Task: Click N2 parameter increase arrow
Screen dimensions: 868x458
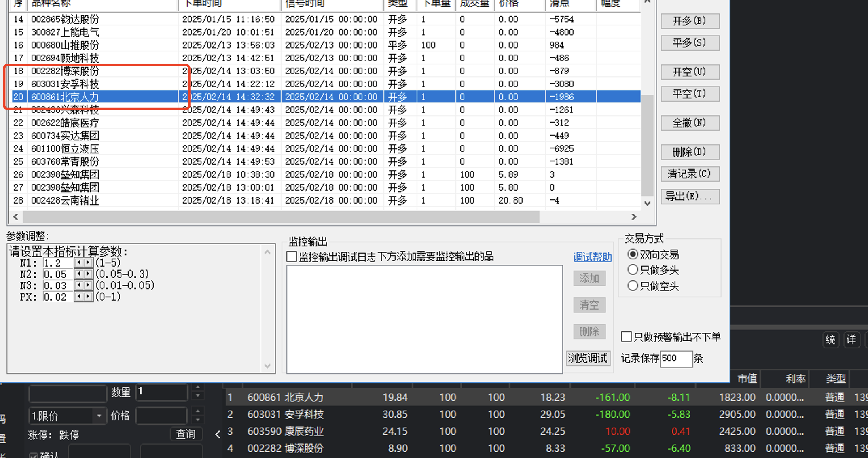Action: tap(88, 274)
